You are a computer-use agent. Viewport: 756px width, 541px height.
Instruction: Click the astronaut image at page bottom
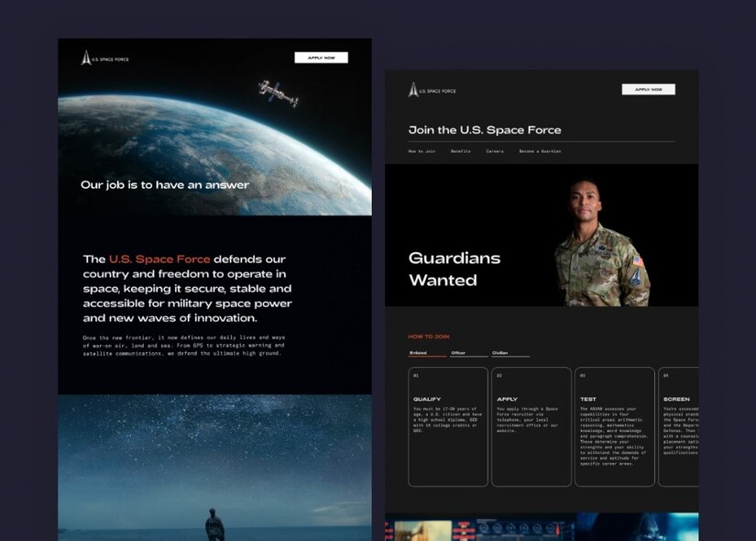215,468
